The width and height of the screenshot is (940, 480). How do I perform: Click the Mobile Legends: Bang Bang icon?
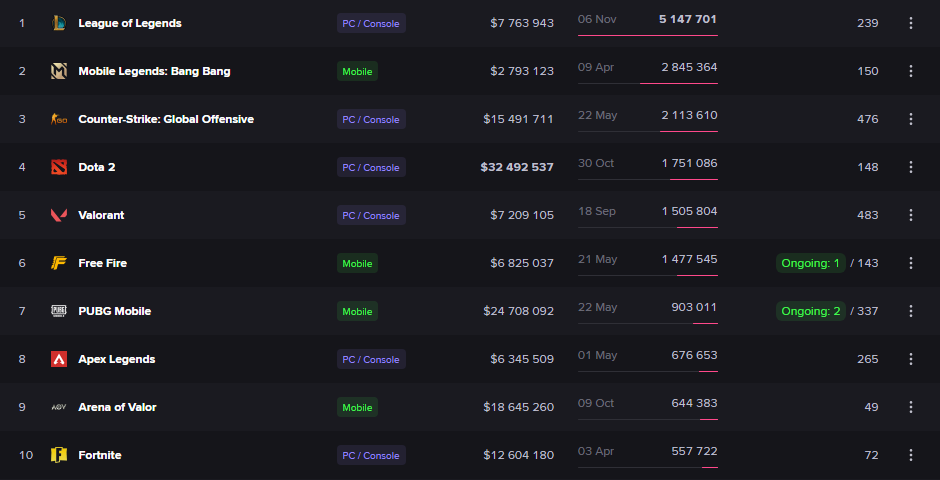(x=59, y=71)
